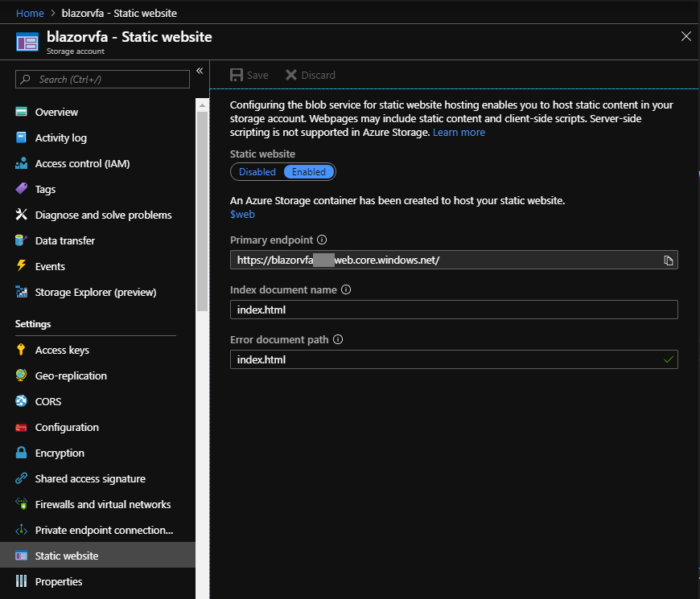Click the Data transfer bucket icon
Screen dimensions: 700x599
[21, 240]
